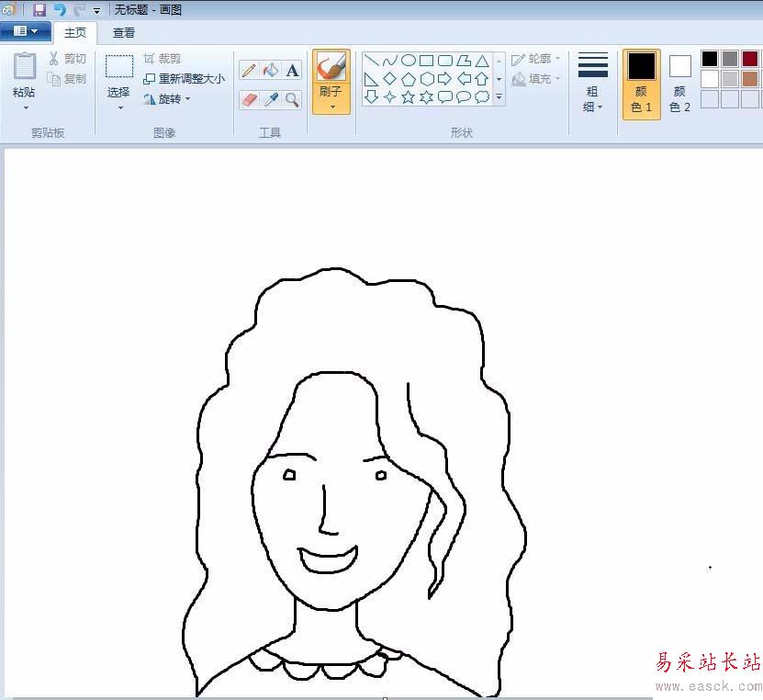
Task: Choose the Five-point star shape
Action: click(x=409, y=96)
